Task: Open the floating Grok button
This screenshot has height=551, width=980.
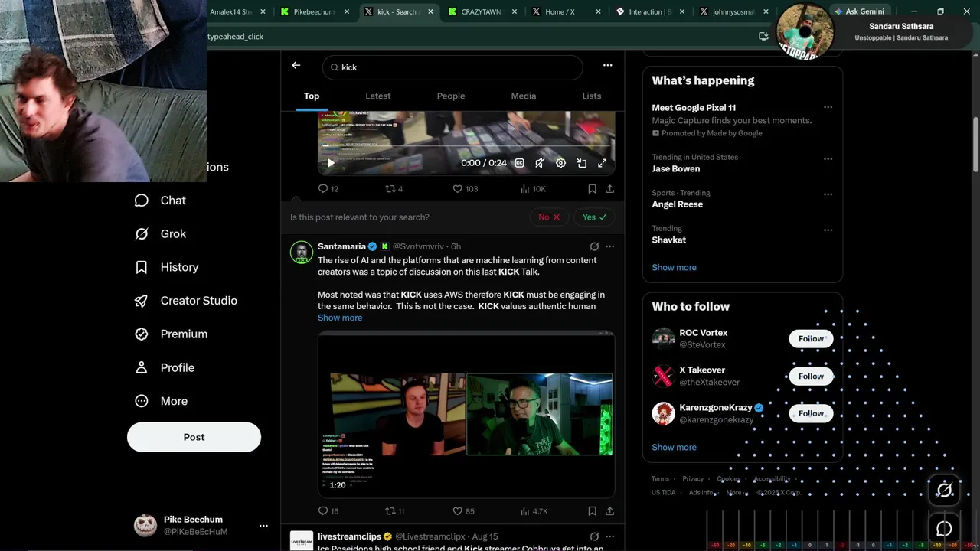Action: click(944, 490)
